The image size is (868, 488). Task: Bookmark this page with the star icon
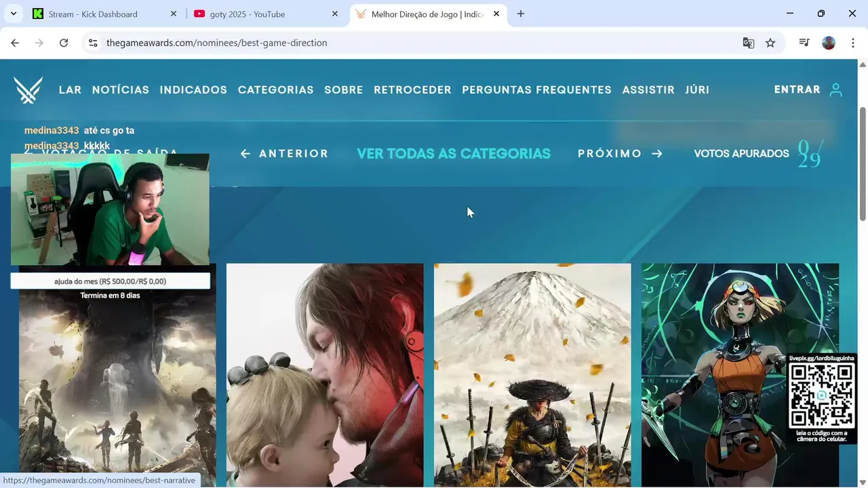tap(770, 43)
